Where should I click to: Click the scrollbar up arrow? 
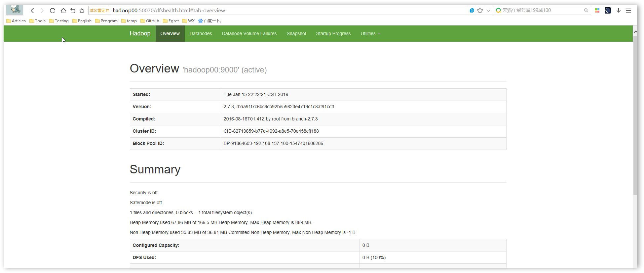pos(635,32)
